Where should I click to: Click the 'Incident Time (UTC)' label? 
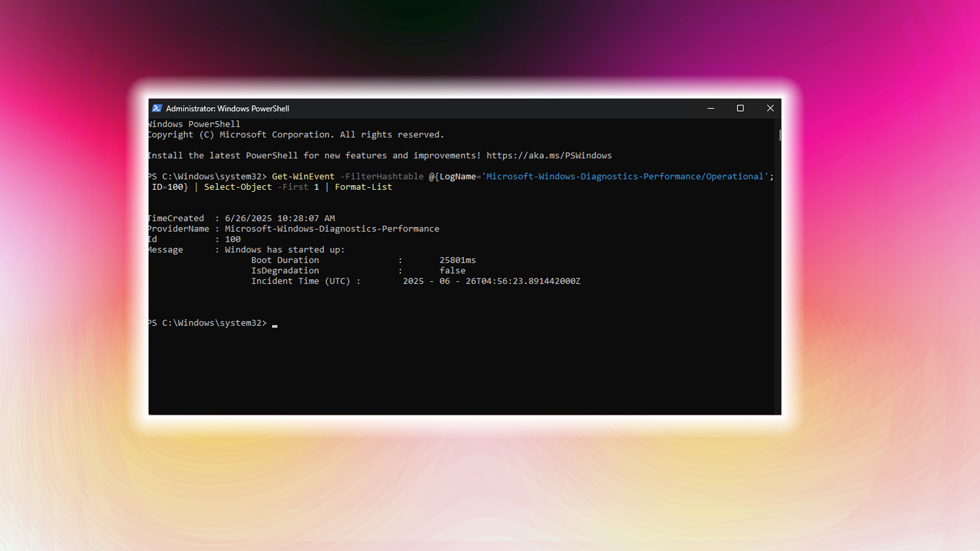[x=301, y=281]
